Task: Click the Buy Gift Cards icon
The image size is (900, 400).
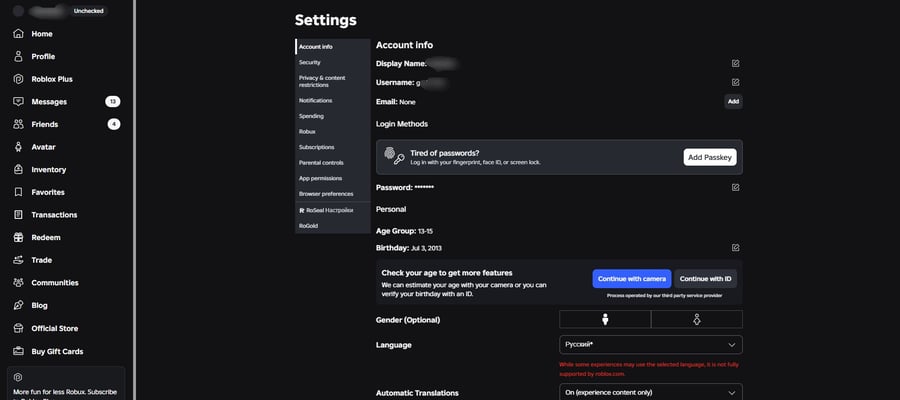Action: [18, 351]
